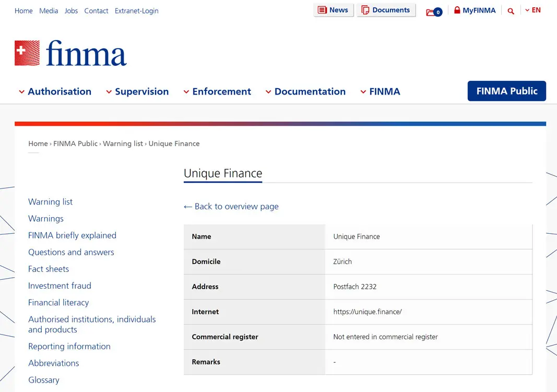
Task: Click the Zürich domicile value
Action: (342, 262)
